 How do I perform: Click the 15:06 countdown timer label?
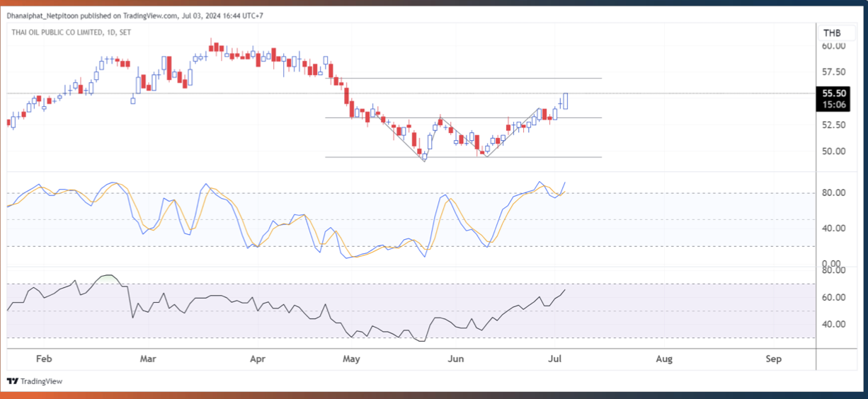(x=833, y=104)
